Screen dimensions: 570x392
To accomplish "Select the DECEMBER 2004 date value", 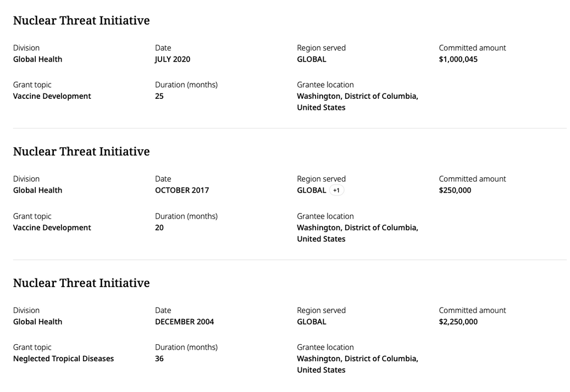I will coord(184,322).
